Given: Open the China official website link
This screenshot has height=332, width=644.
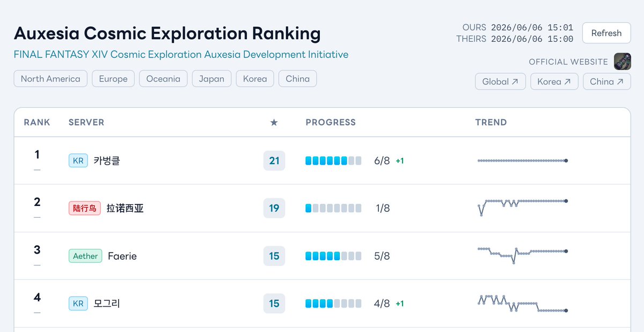Looking at the screenshot, I should click(x=607, y=82).
